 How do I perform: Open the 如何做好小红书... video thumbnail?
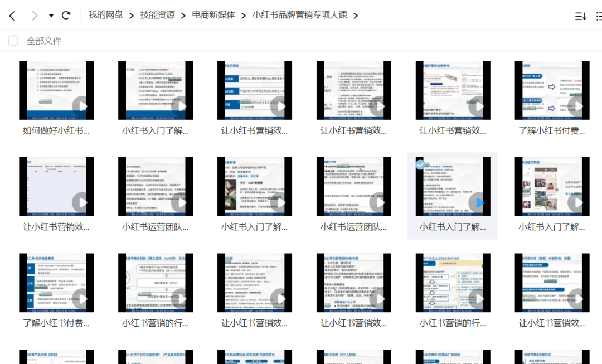[56, 90]
